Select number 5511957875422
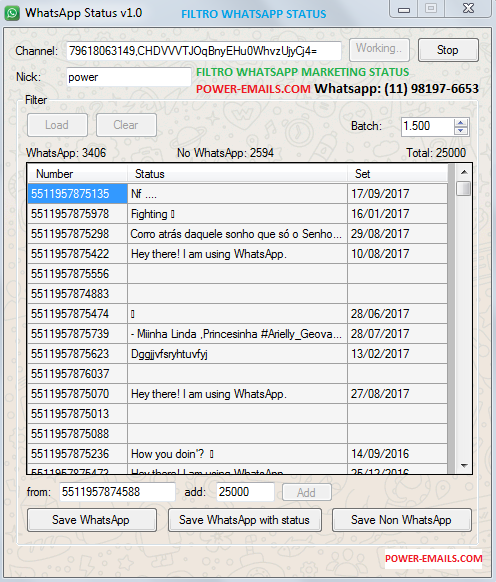496x582 pixels. [78, 254]
